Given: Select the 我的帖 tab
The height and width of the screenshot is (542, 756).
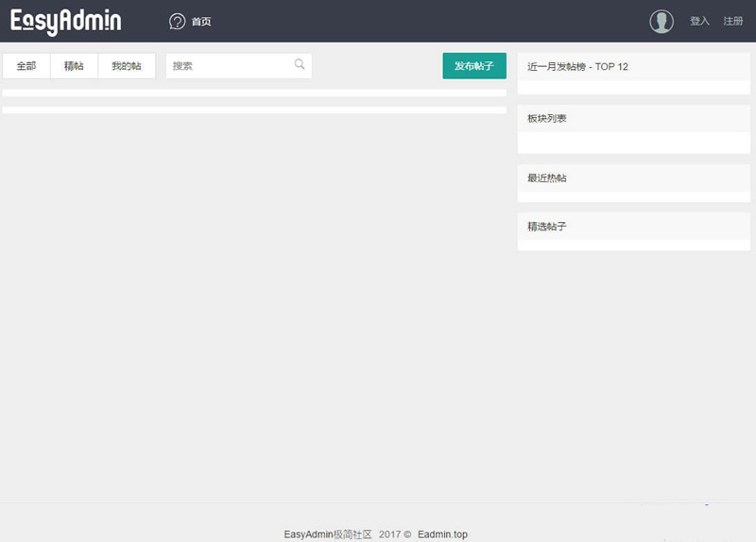Looking at the screenshot, I should click(127, 66).
